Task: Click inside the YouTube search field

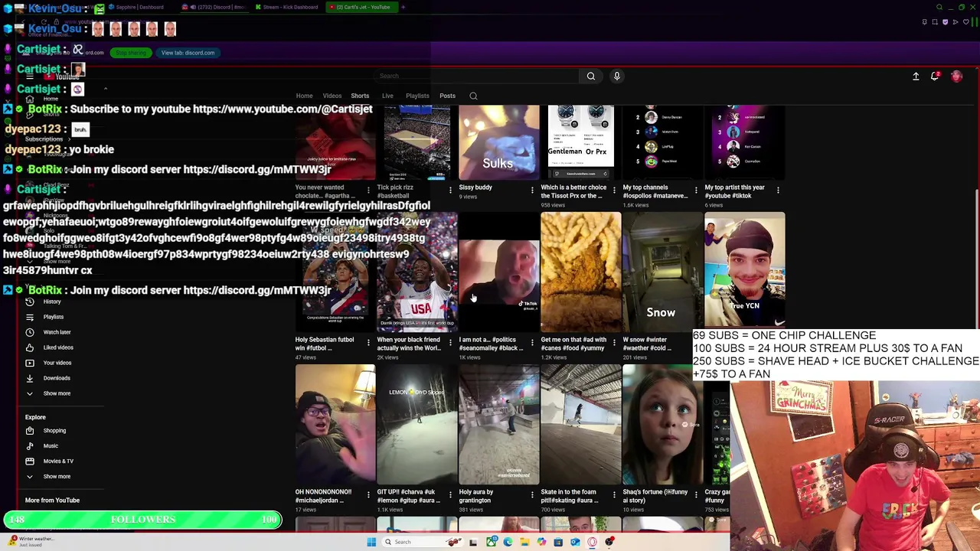Action: click(x=478, y=76)
